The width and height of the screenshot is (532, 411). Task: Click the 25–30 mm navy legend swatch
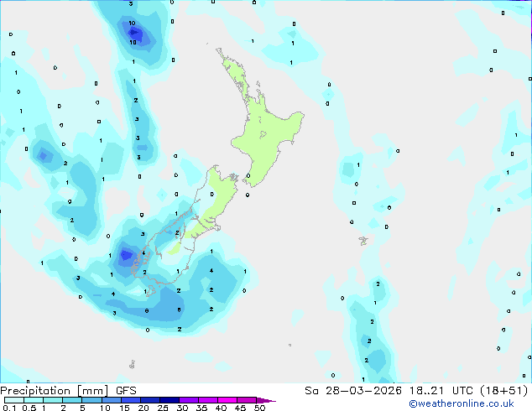tap(170, 400)
